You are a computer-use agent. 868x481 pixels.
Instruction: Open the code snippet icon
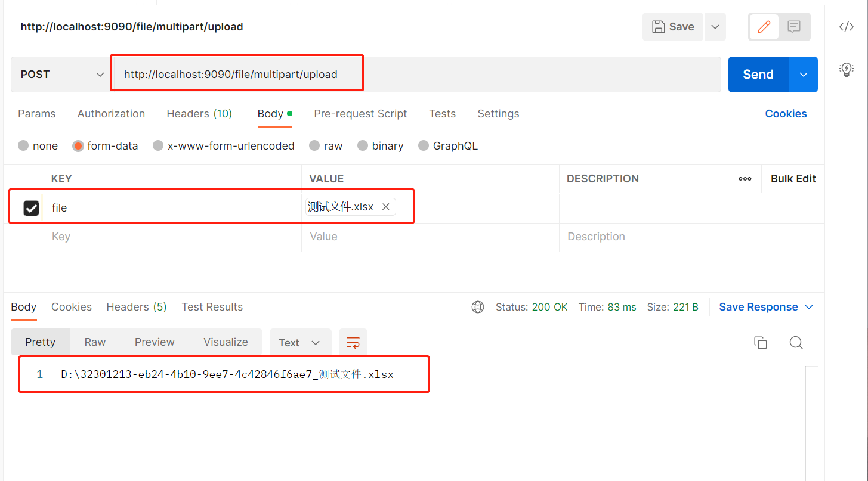coord(846,27)
